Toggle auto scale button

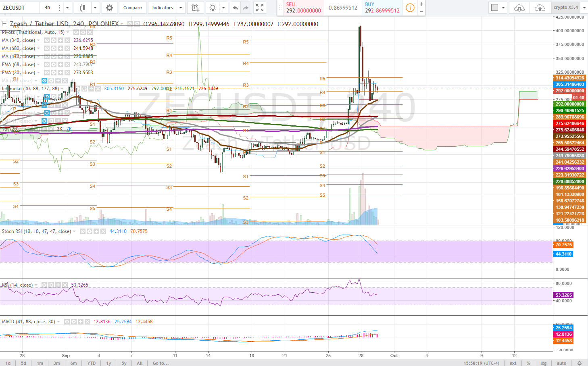pos(561,363)
